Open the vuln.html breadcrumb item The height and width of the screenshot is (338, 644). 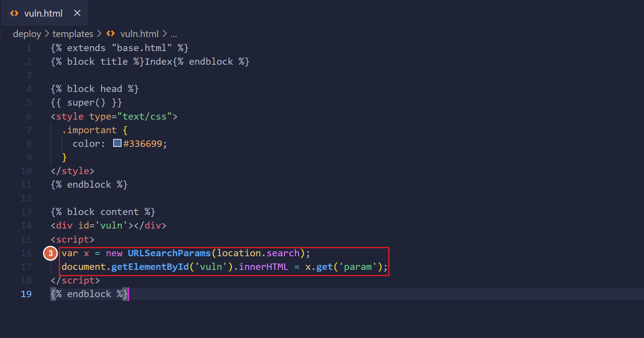pos(139,34)
